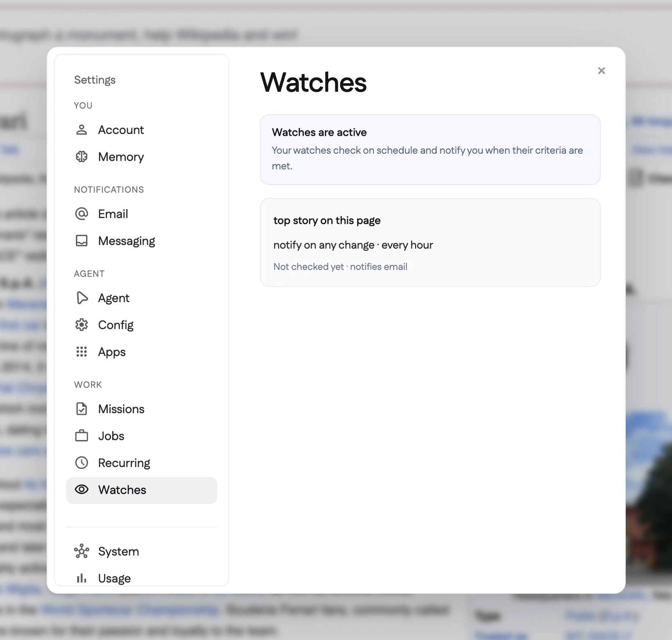Open the Account person icon
The image size is (672, 640).
pyautogui.click(x=82, y=130)
